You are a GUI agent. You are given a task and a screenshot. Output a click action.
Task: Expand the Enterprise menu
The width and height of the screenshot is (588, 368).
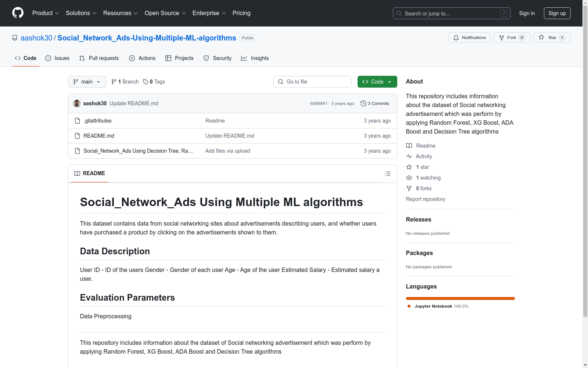point(209,13)
